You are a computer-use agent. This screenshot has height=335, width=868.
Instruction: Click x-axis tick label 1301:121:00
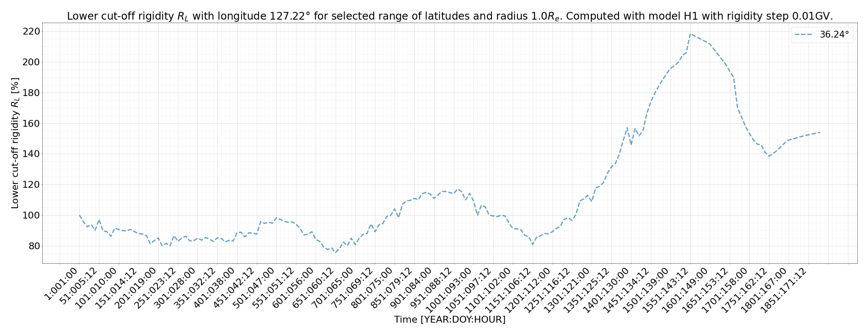tap(567, 290)
